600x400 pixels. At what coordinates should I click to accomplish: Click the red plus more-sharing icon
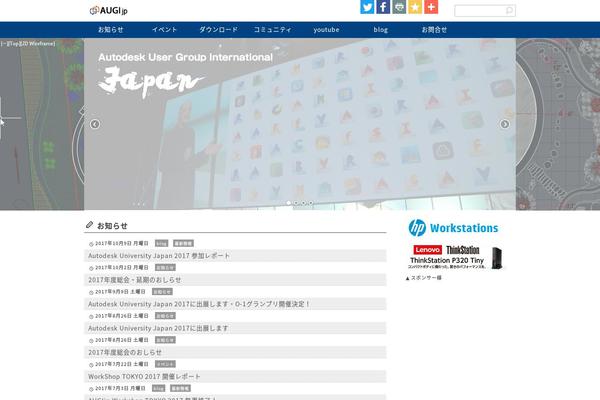pyautogui.click(x=431, y=7)
